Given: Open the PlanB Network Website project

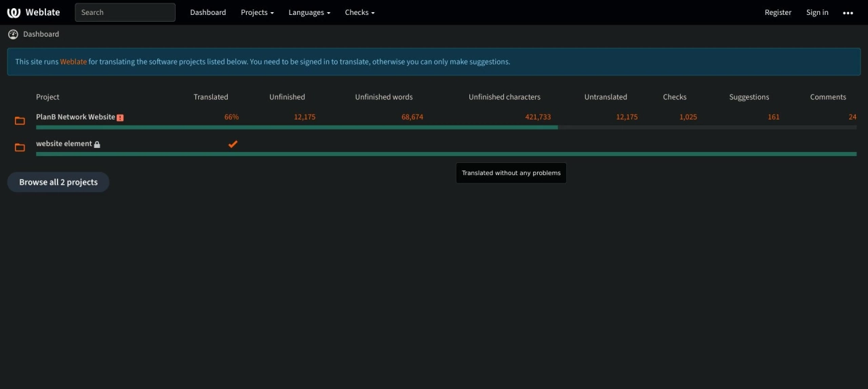Looking at the screenshot, I should pyautogui.click(x=75, y=117).
